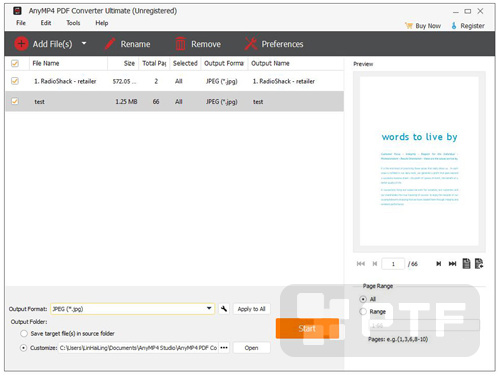
Task: Click the document preview thumbnail
Action: (x=419, y=161)
